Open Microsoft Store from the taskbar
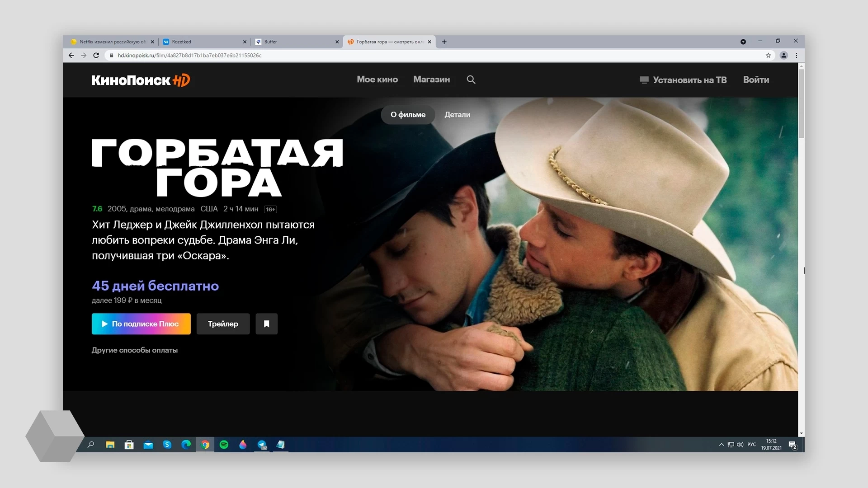Screen dimensions: 868x488 (129, 445)
